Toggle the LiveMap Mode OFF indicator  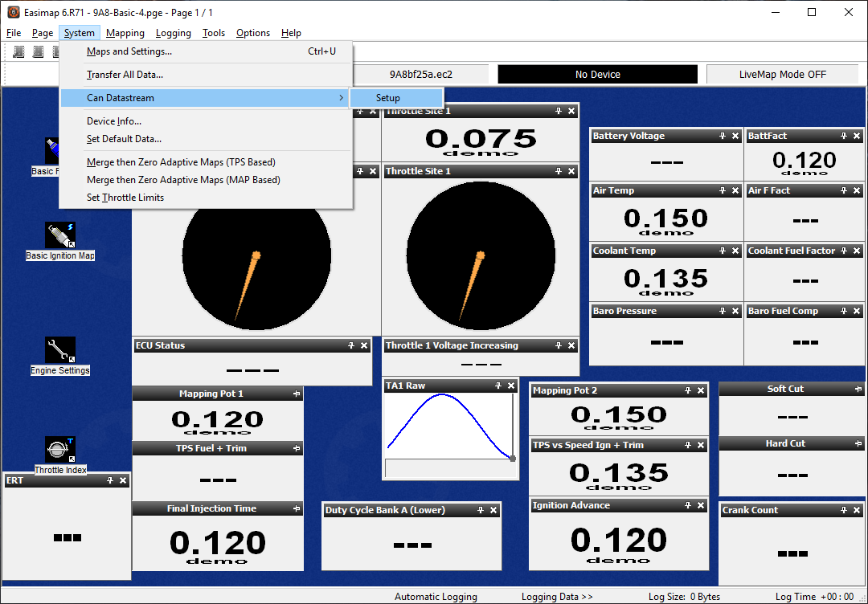782,74
